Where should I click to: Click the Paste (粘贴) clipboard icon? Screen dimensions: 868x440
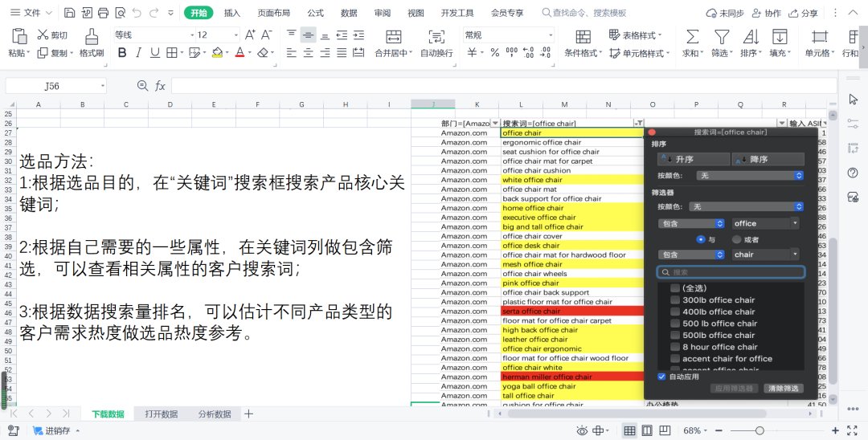19,36
